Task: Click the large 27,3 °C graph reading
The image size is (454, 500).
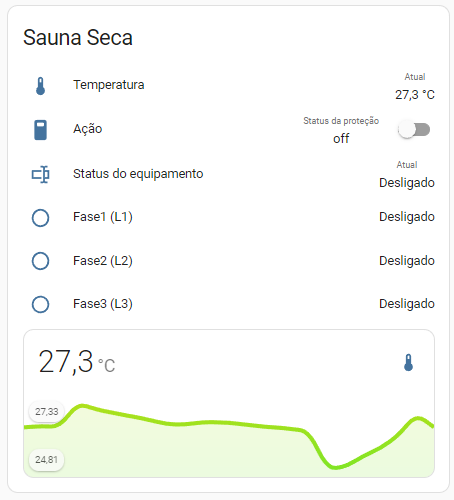Action: (x=77, y=362)
